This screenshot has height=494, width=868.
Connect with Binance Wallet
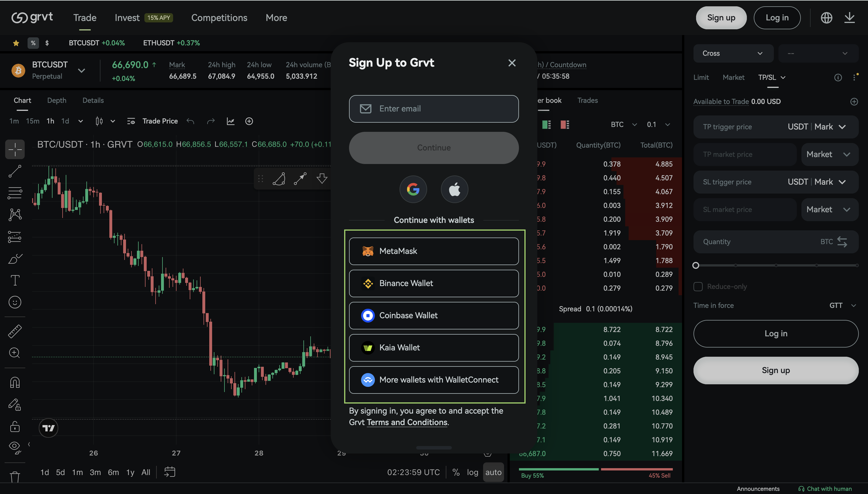pyautogui.click(x=434, y=283)
